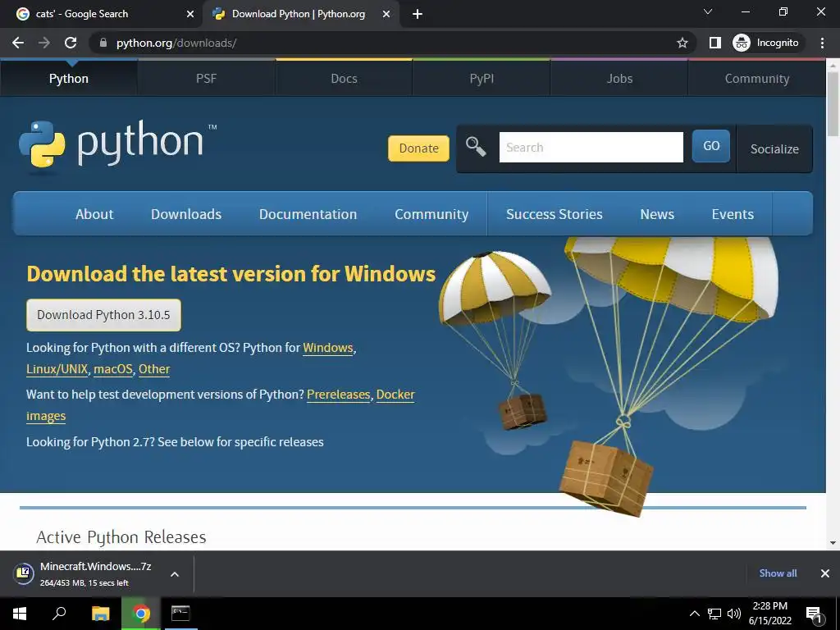Click the GO search button
The image size is (840, 630).
(x=711, y=146)
